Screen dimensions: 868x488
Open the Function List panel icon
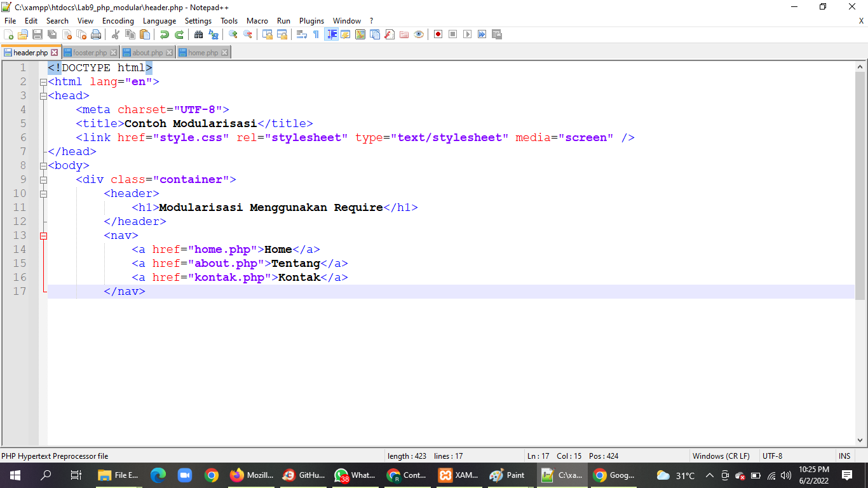point(390,34)
